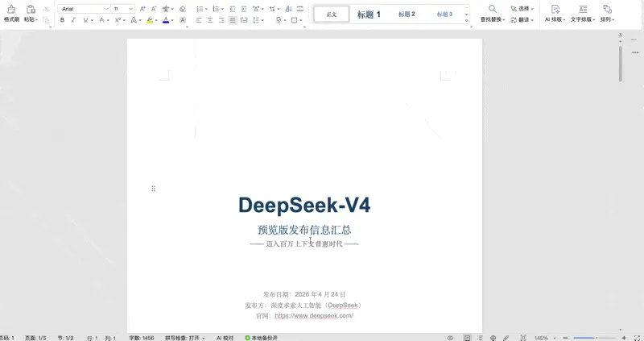The width and height of the screenshot is (644, 341).
Task: Decrease font size with the A- icon
Action: coord(154,9)
